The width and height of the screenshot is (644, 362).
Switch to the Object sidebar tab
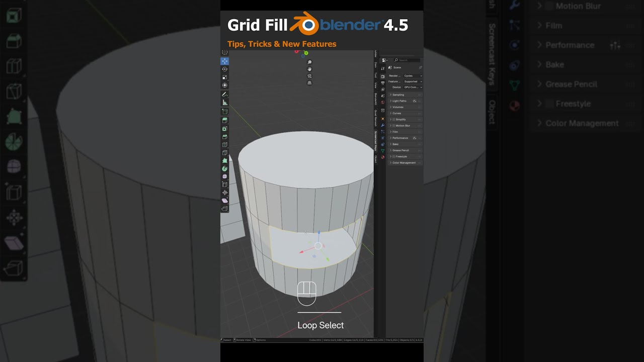click(x=375, y=159)
